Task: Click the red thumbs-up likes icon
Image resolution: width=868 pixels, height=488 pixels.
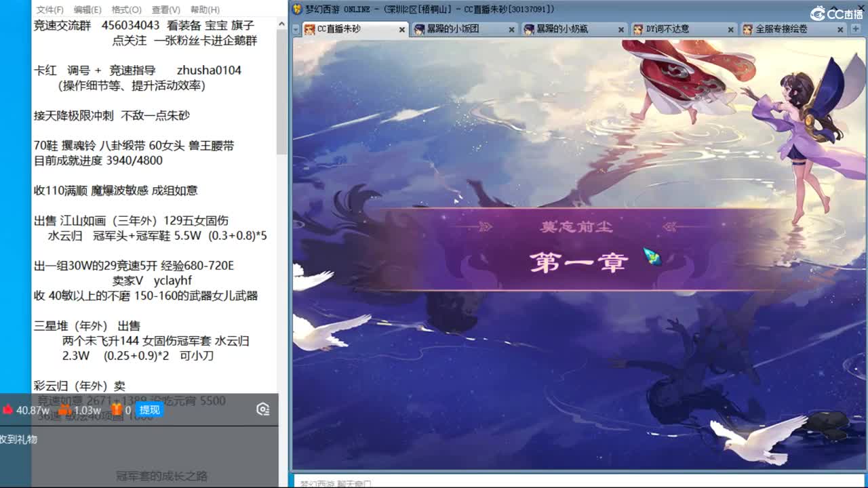Action: [x=7, y=409]
